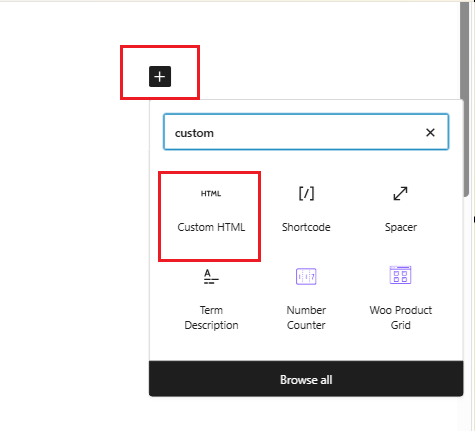Select the HTML block icon
475x431 pixels.
tap(211, 194)
